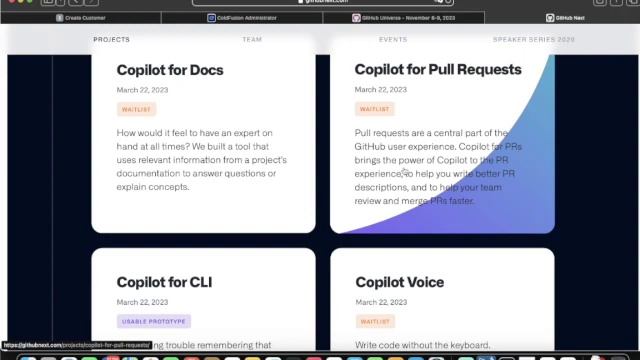Open the TEAM navigation item

click(x=252, y=40)
